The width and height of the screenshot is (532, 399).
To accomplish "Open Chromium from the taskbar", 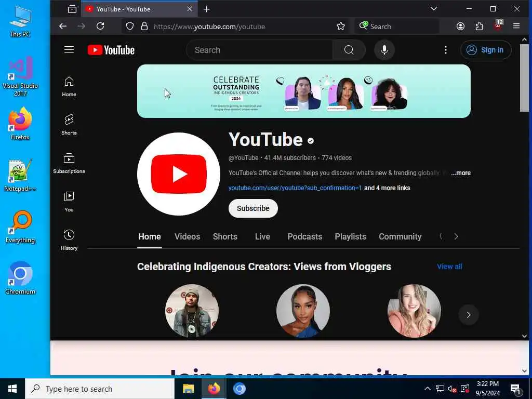I will coord(239,389).
